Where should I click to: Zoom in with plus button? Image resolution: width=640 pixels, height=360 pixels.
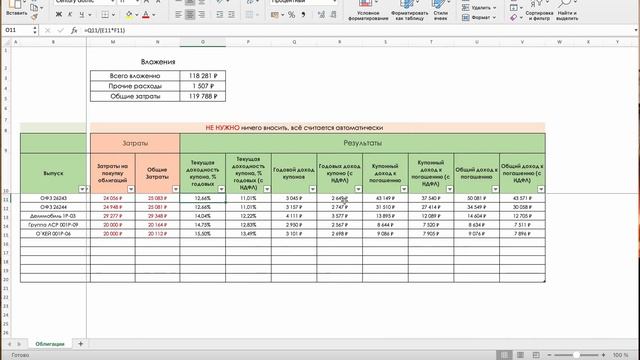[603, 355]
